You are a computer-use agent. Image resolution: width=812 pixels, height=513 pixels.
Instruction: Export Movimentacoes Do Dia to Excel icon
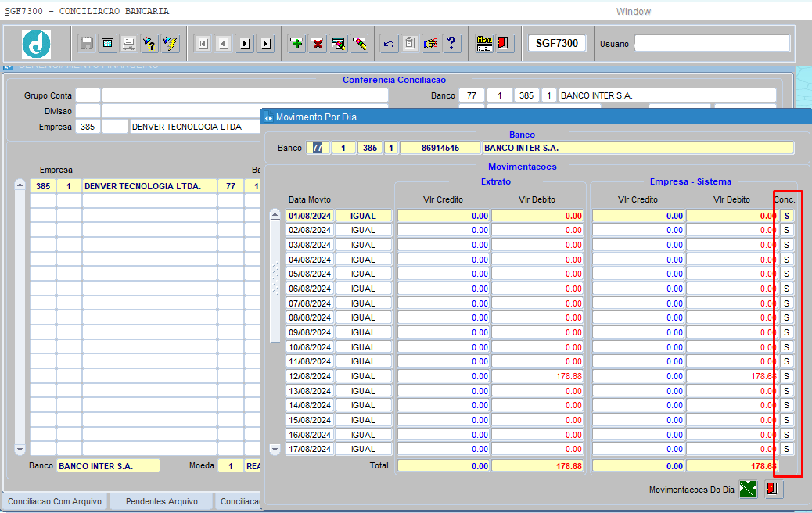[749, 489]
